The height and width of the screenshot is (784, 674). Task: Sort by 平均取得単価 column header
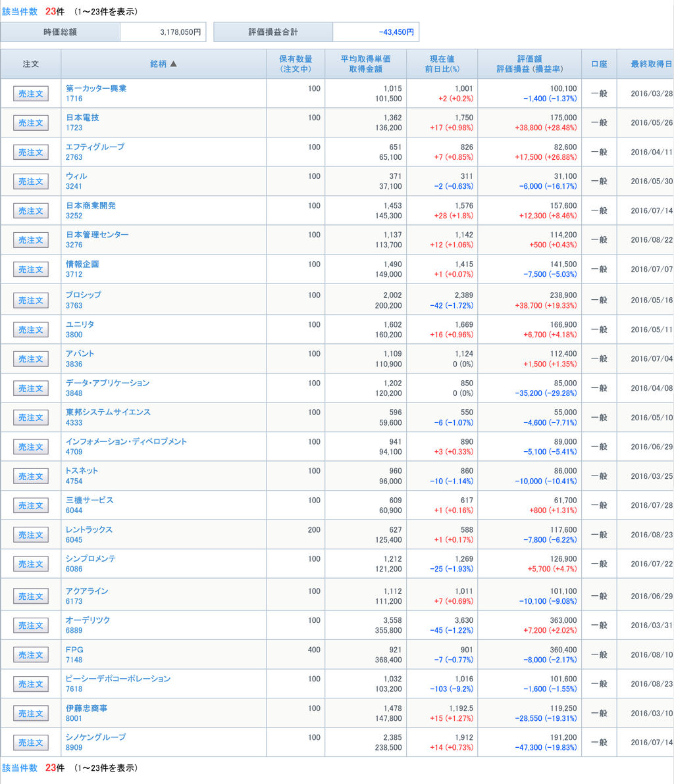pyautogui.click(x=366, y=59)
